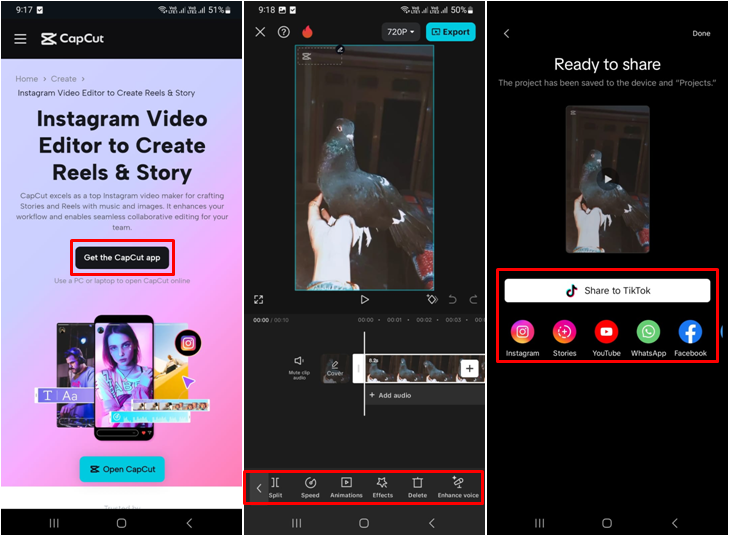Image resolution: width=729 pixels, height=535 pixels.
Task: Open the Effects tool
Action: point(383,487)
